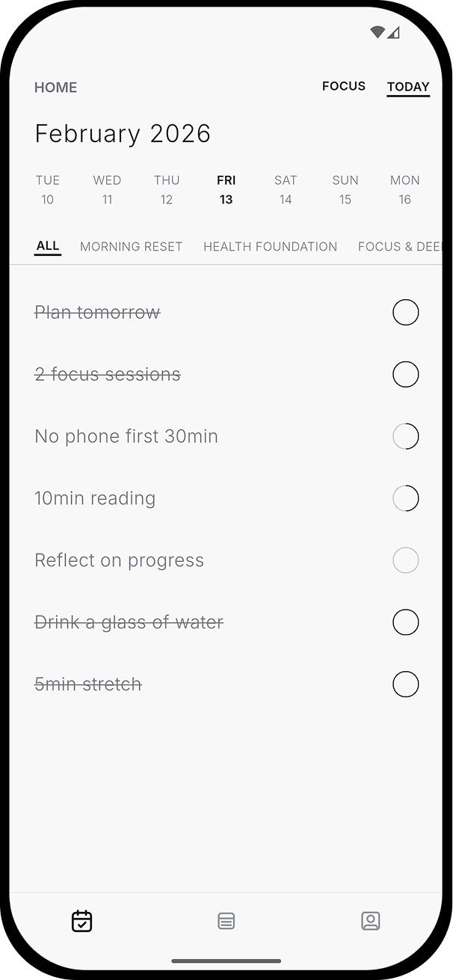
Task: Open the FOCUS & DEEP filter
Action: coord(402,246)
